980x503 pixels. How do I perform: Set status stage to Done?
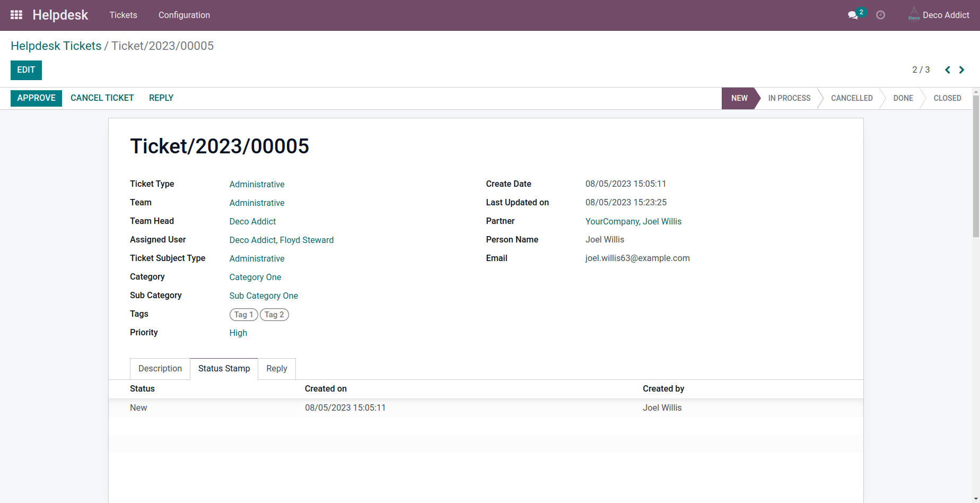point(903,98)
